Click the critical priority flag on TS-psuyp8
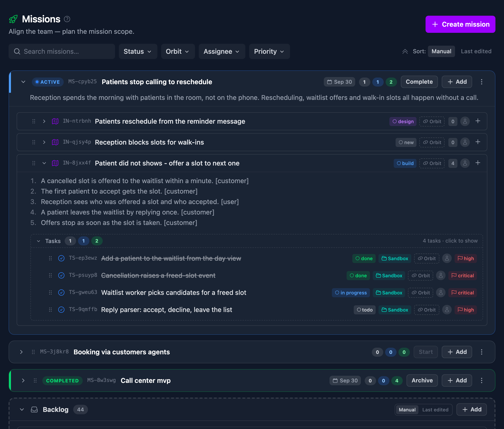 click(462, 276)
